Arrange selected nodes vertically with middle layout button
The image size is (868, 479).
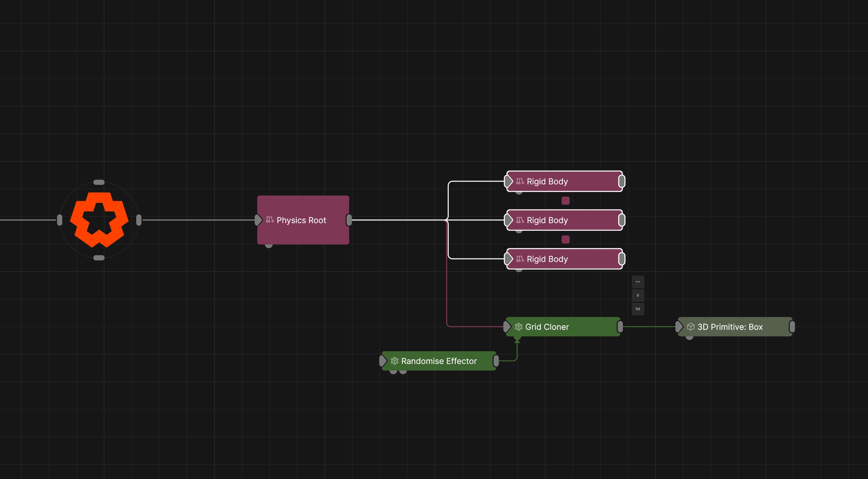638,295
